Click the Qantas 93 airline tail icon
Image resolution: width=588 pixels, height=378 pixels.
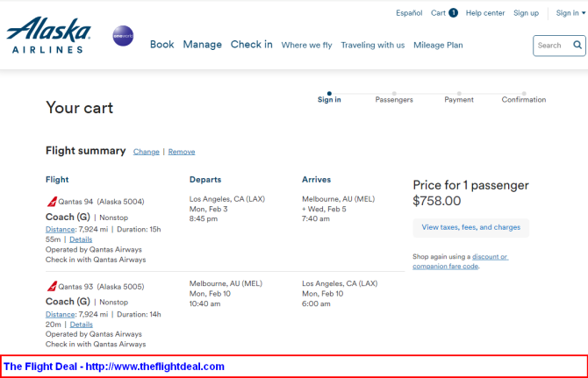(x=52, y=286)
